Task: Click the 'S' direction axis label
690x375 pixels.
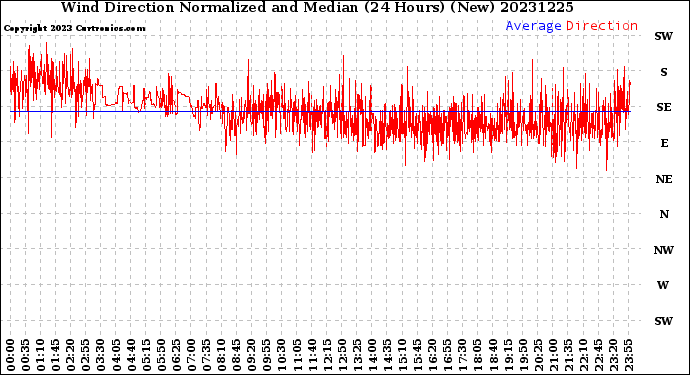Action: point(664,72)
